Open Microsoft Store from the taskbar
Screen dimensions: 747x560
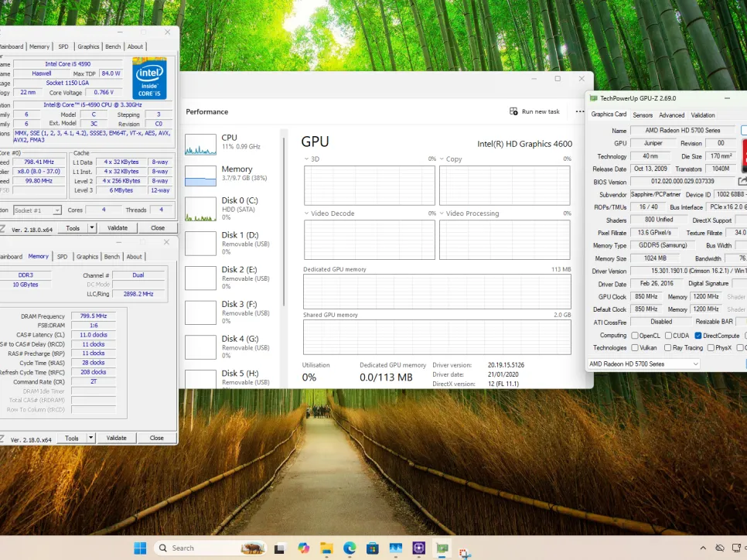[x=372, y=548]
